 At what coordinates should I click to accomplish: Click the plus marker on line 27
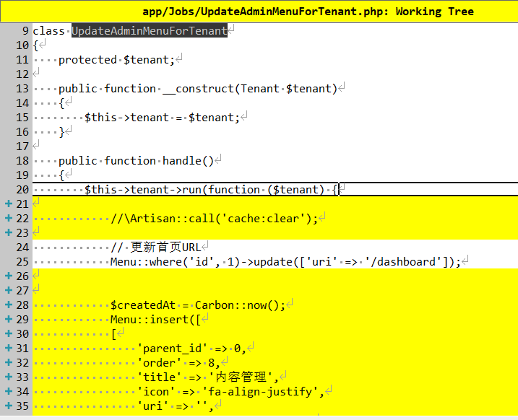(9, 290)
